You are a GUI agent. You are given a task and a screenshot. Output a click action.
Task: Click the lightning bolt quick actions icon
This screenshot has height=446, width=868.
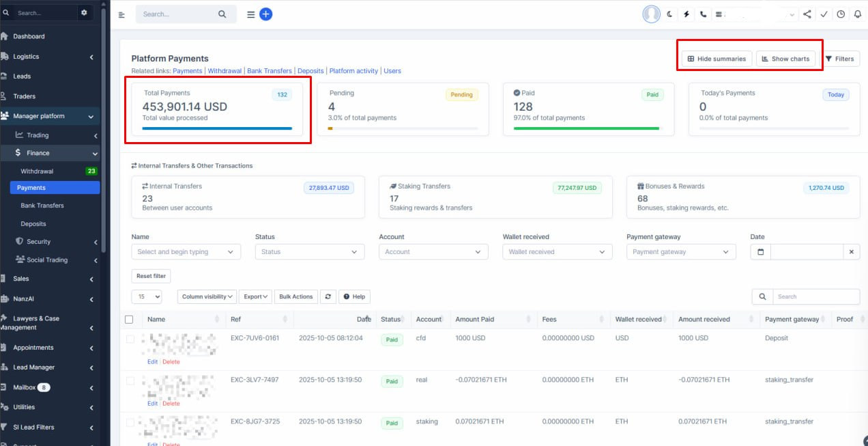[x=686, y=14]
